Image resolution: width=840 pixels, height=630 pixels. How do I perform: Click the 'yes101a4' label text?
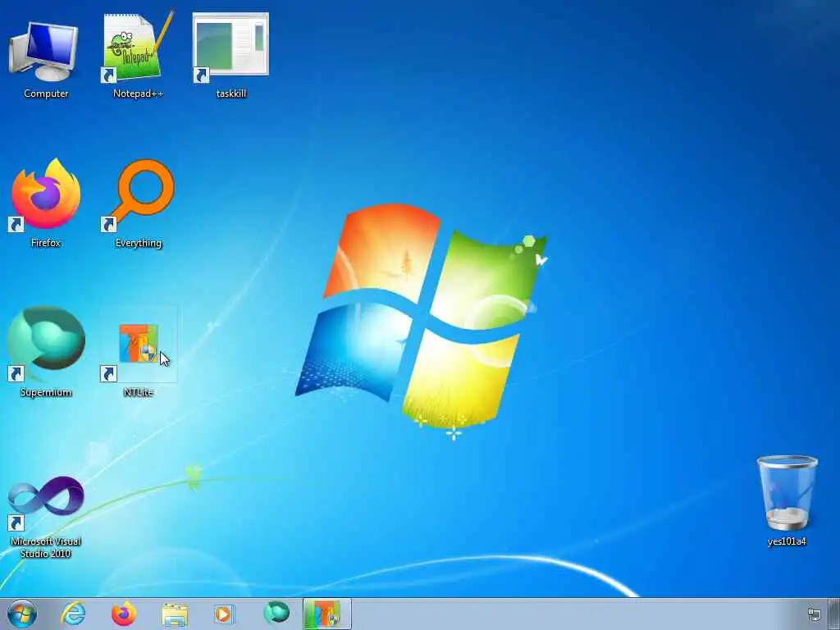[787, 541]
